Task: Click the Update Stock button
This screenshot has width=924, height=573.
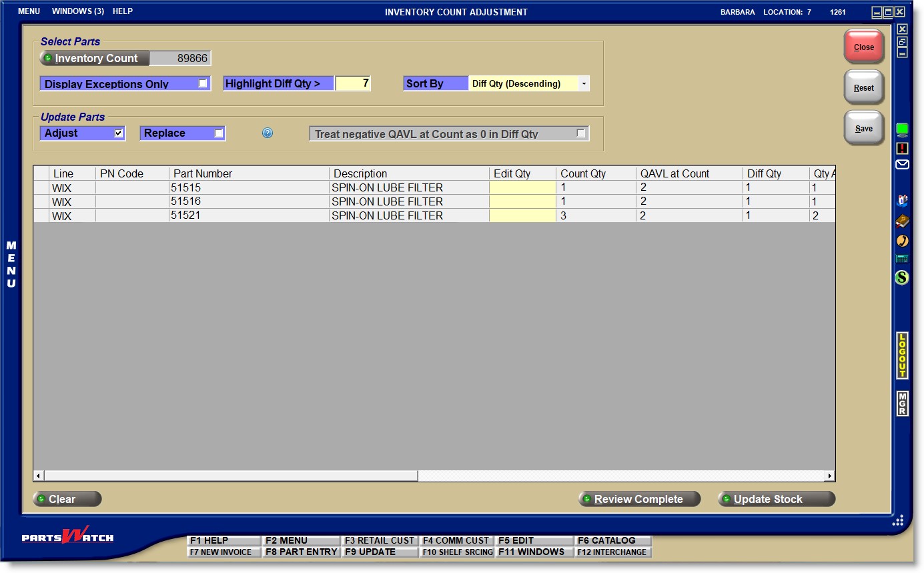Action: pos(776,499)
